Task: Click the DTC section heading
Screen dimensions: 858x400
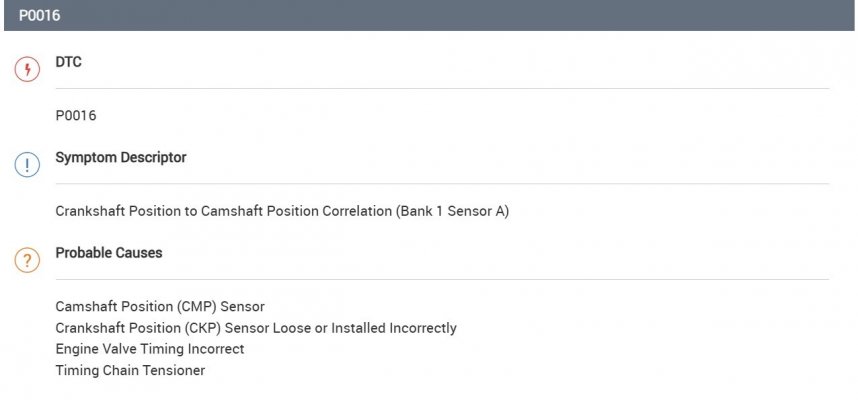Action: tap(68, 62)
